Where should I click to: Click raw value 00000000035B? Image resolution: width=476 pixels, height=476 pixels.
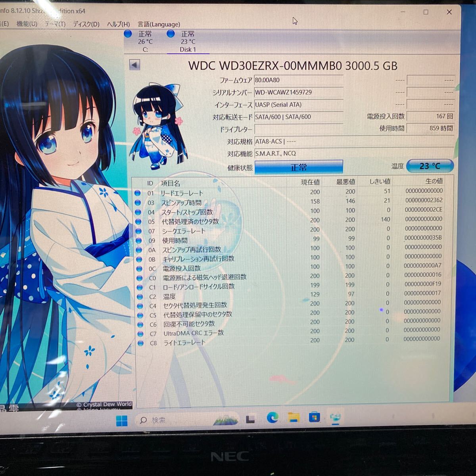pos(423,238)
